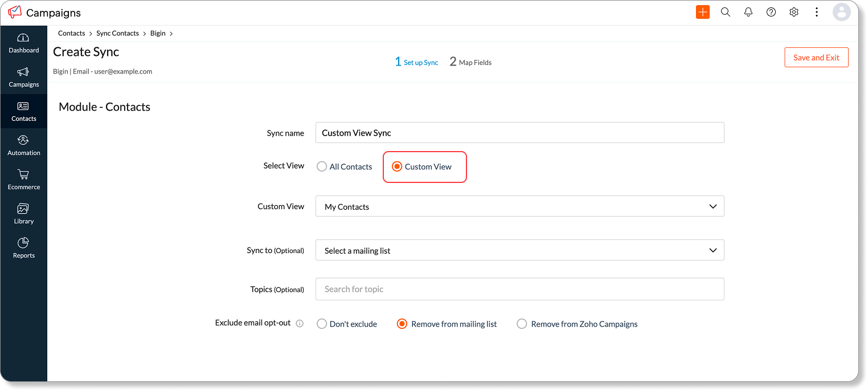
Task: Open the notifications bell icon
Action: tap(748, 12)
